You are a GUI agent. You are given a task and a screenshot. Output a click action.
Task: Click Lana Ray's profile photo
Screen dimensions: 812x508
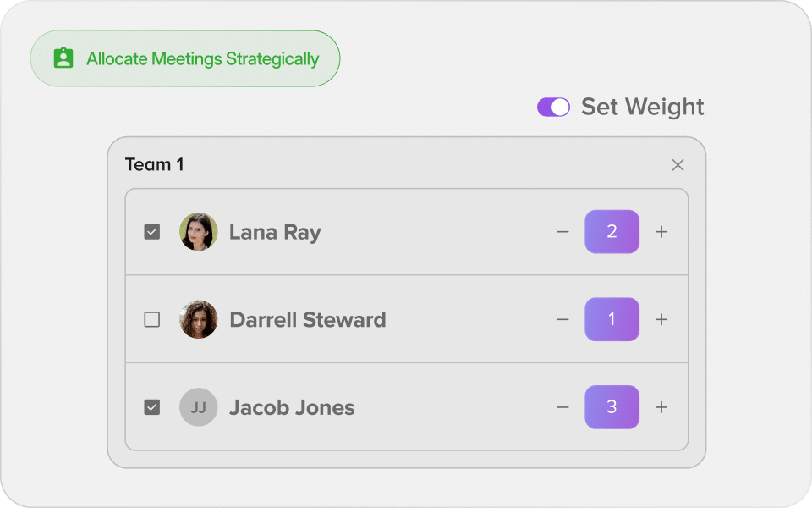[198, 232]
